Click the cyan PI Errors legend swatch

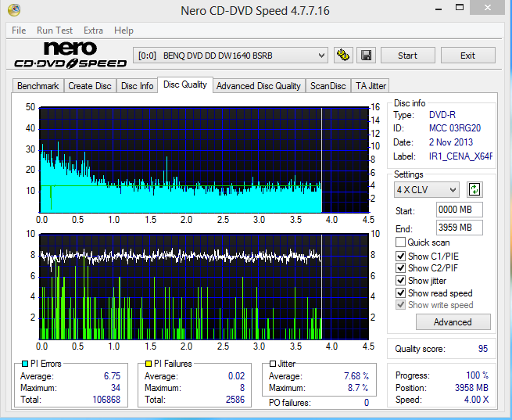[24, 364]
